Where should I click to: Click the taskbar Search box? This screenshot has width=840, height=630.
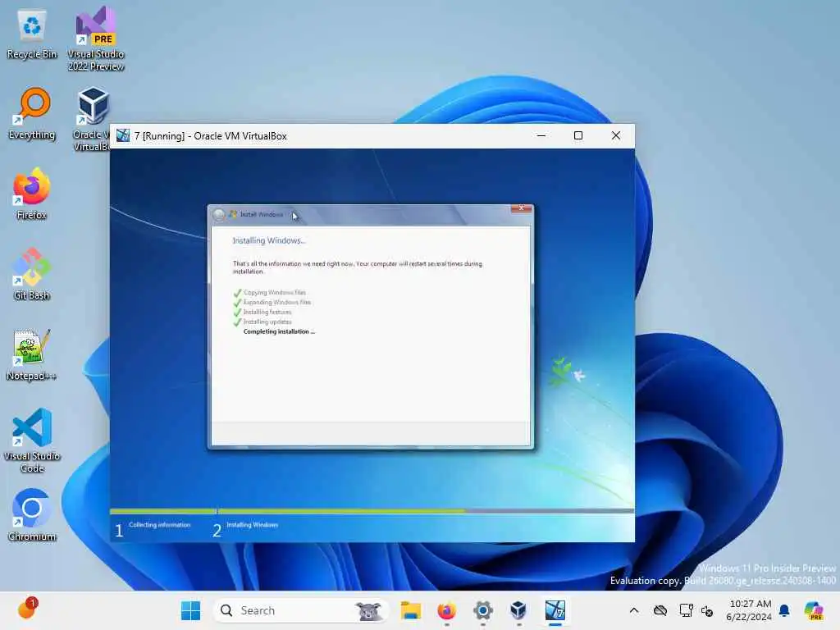(300, 610)
